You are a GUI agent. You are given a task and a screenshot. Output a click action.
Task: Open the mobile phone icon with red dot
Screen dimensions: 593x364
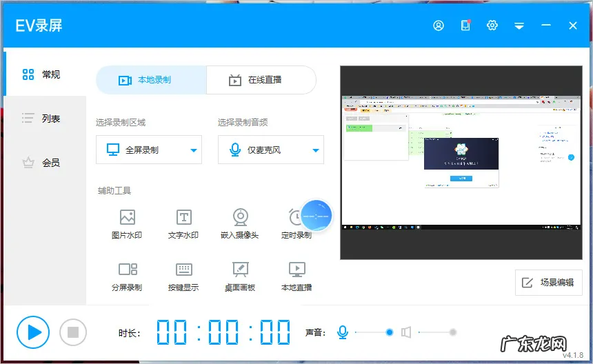point(465,26)
